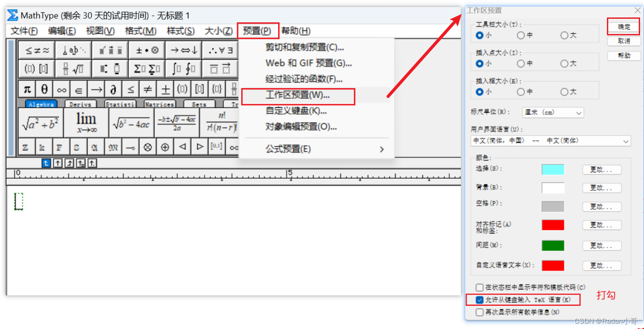Choose 剪切和复制预置(C)... menu entry
Viewport: 644px width, 329px height.
pos(317,47)
